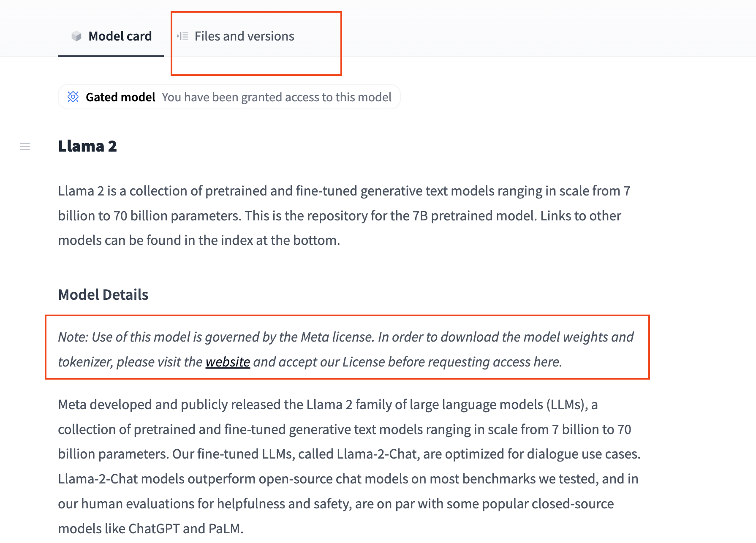The height and width of the screenshot is (543, 756).
Task: Click the line ending 'ChatGPT and PaLM.'
Action: pyautogui.click(x=151, y=529)
